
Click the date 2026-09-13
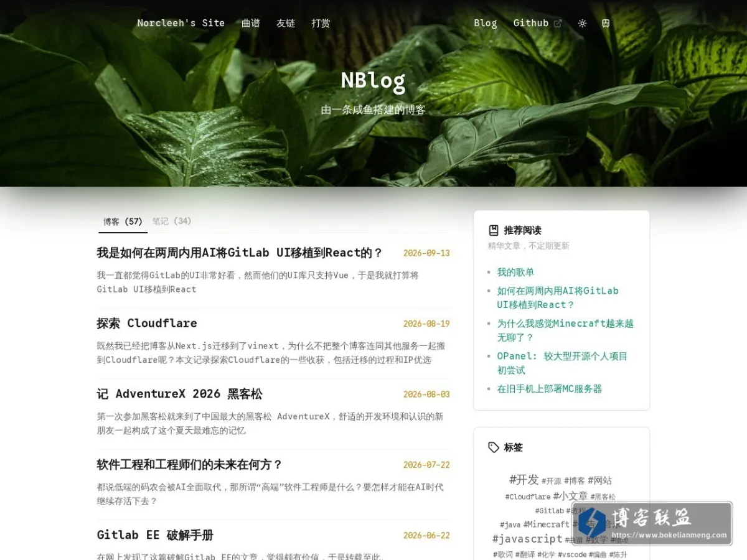(426, 253)
